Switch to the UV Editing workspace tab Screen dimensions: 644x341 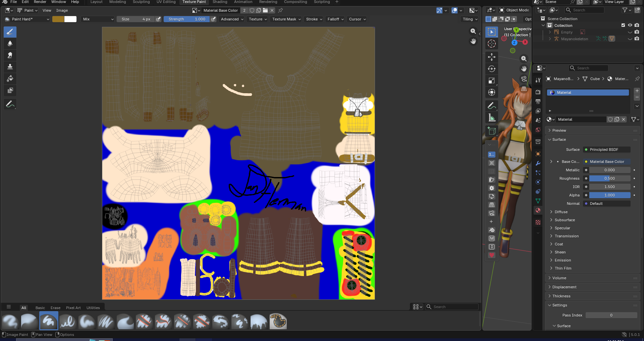(x=166, y=2)
